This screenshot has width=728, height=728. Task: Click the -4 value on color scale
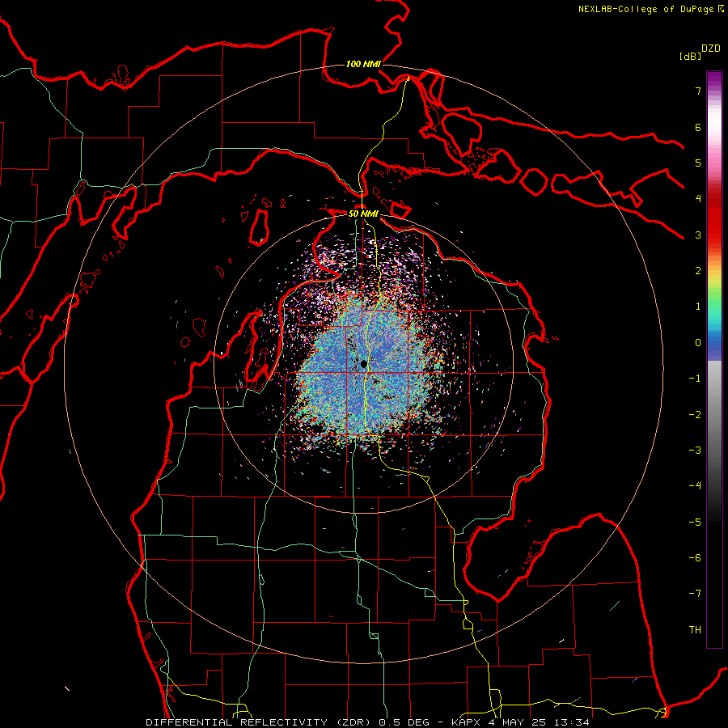[x=695, y=486]
